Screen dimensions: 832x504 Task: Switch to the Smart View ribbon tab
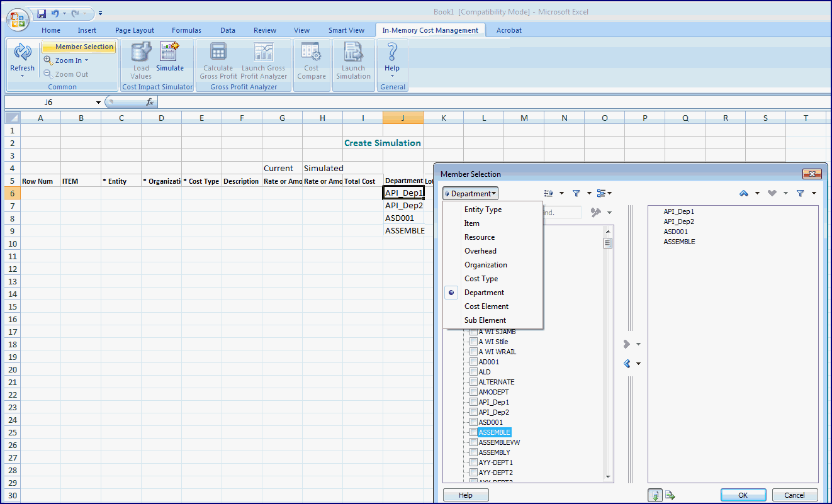[346, 30]
